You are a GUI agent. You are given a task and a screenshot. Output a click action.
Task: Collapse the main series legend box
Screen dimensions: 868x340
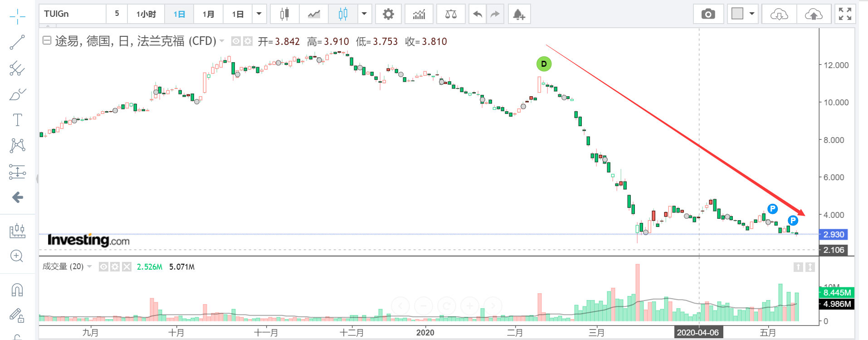(x=47, y=40)
